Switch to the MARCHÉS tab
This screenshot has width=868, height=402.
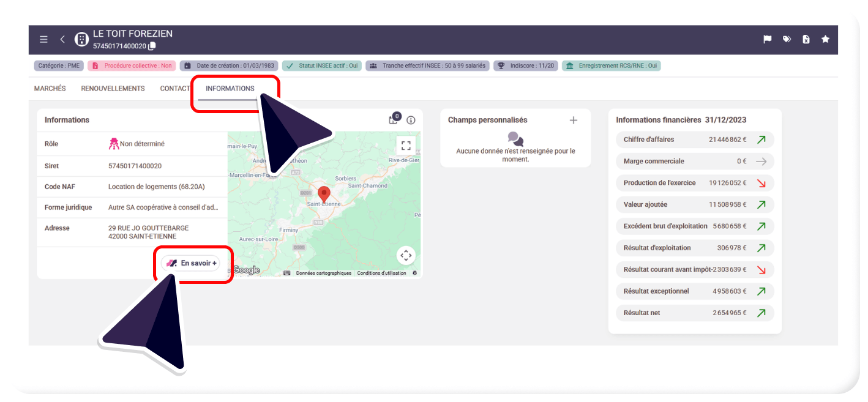(50, 89)
